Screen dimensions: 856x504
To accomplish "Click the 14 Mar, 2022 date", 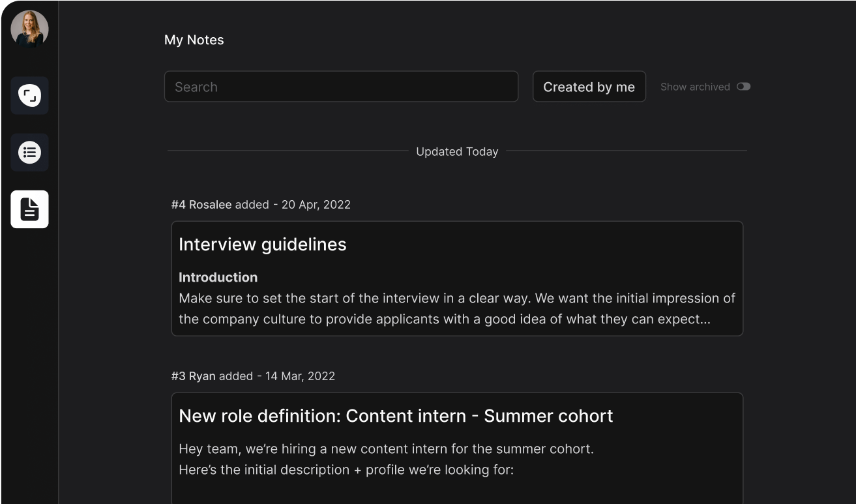I will (300, 376).
